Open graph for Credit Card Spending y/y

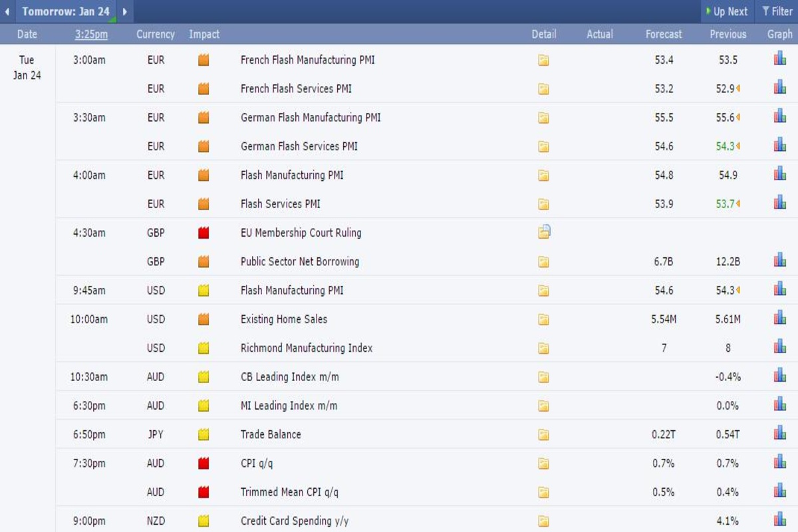(779, 519)
